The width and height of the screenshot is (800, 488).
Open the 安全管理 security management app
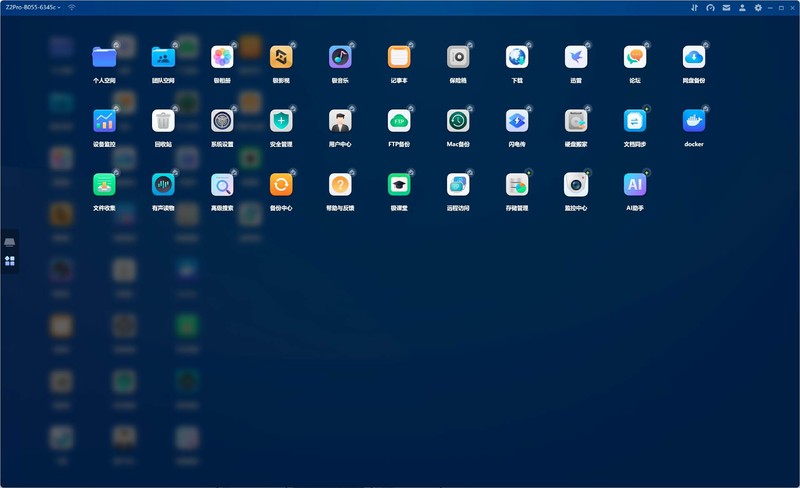coord(281,121)
